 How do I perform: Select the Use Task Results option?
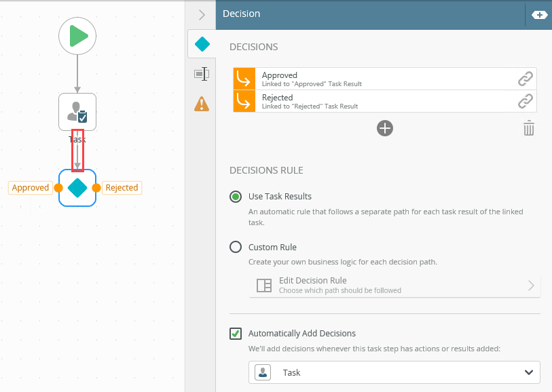point(236,197)
